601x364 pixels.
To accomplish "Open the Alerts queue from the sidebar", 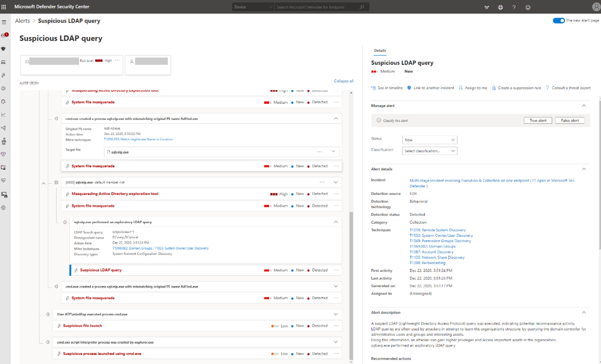I will click(4, 36).
